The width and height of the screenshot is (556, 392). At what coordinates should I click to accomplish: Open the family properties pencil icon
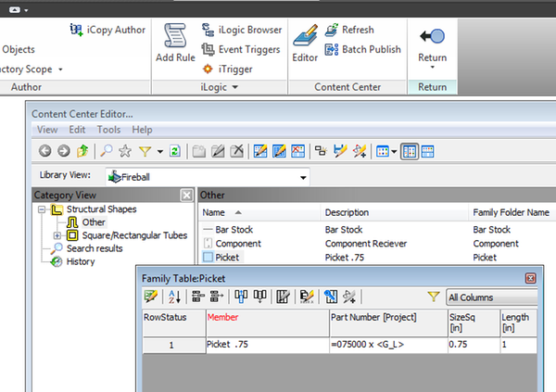[279, 151]
